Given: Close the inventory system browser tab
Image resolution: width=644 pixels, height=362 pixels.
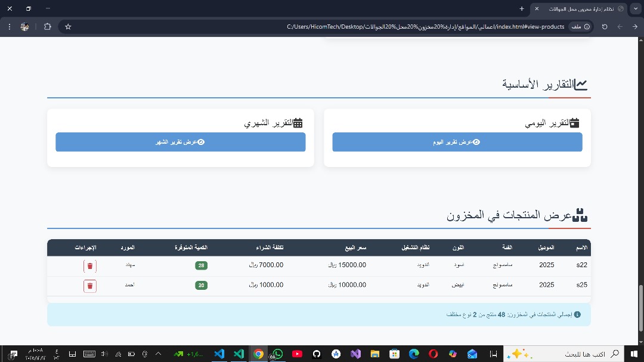Looking at the screenshot, I should (537, 8).
